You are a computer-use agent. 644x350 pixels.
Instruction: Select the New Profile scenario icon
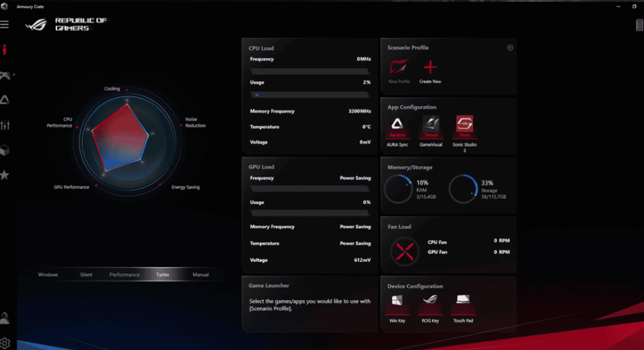[x=399, y=68]
